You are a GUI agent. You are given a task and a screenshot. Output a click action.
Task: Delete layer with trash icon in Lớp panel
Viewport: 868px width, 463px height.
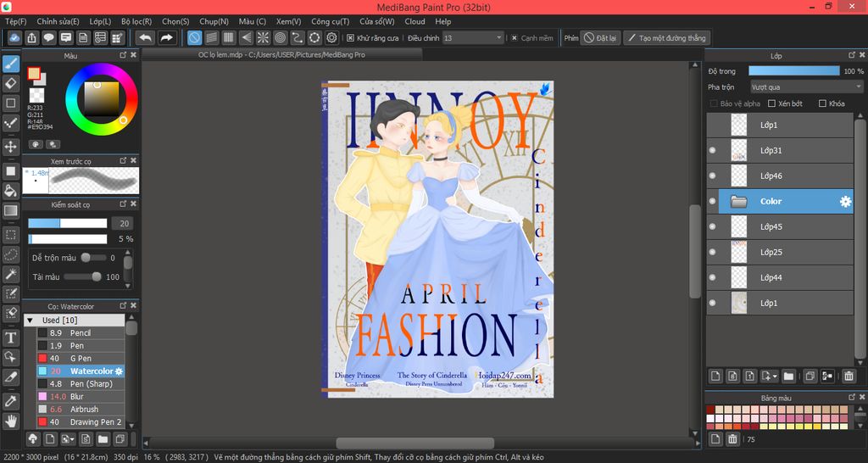pos(849,376)
